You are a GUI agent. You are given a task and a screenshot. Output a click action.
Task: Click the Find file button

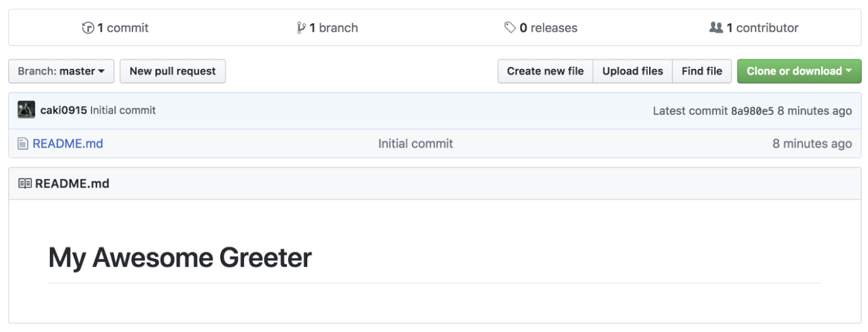[701, 71]
